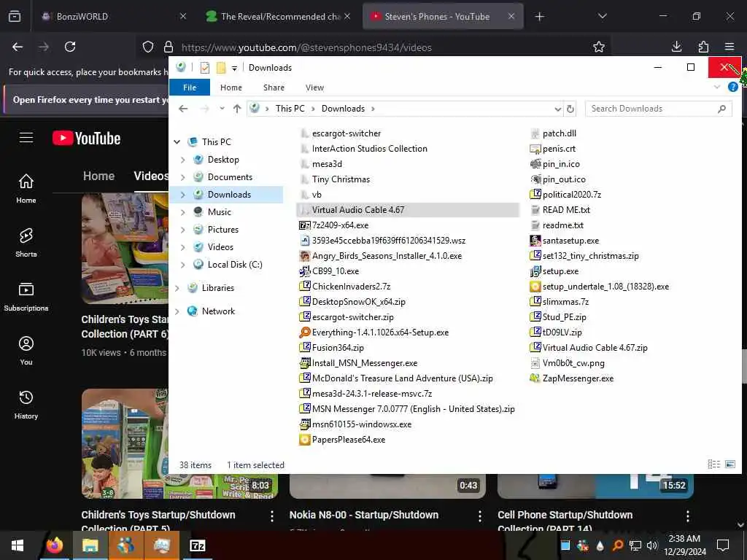Open a new Firefox tab

[539, 17]
